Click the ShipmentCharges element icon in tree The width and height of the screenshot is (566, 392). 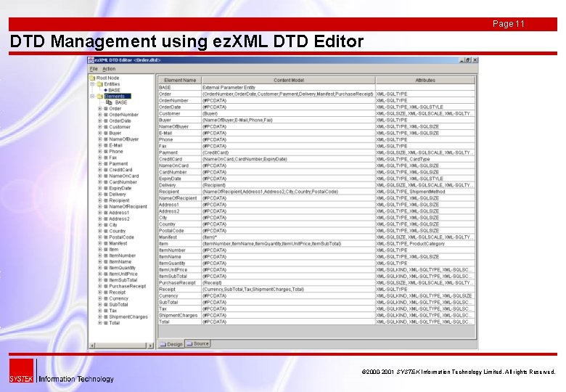[x=106, y=317]
